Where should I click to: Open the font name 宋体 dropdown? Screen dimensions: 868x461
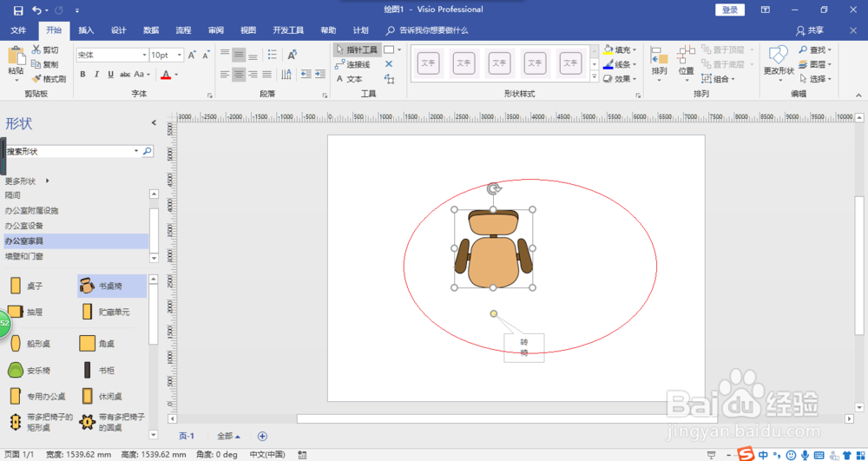[x=144, y=56]
